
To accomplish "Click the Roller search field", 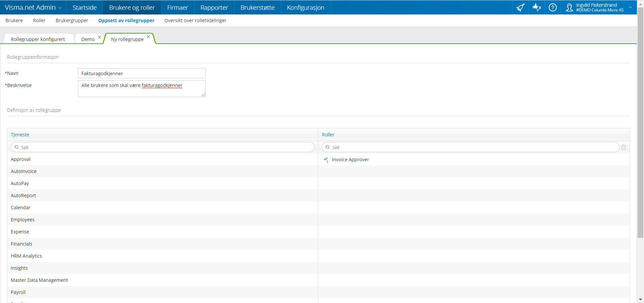I will [x=470, y=147].
